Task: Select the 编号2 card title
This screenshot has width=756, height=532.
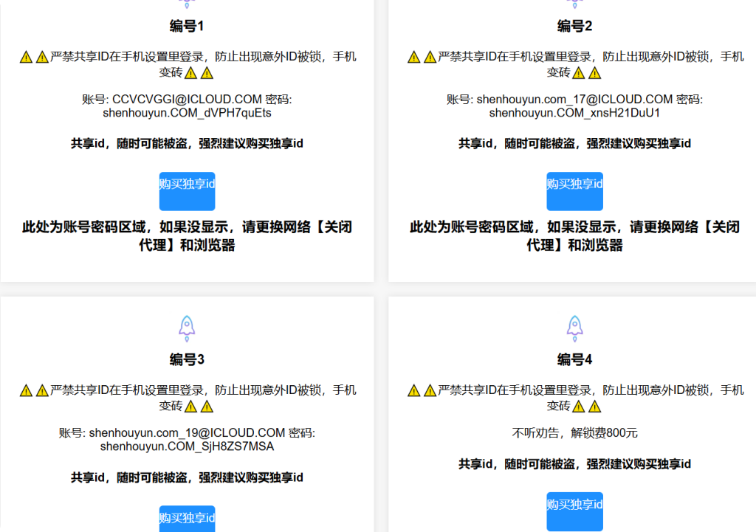Action: [574, 25]
